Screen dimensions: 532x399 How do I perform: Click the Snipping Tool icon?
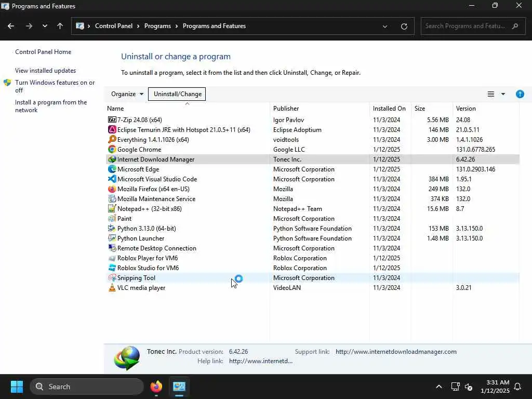[112, 277]
